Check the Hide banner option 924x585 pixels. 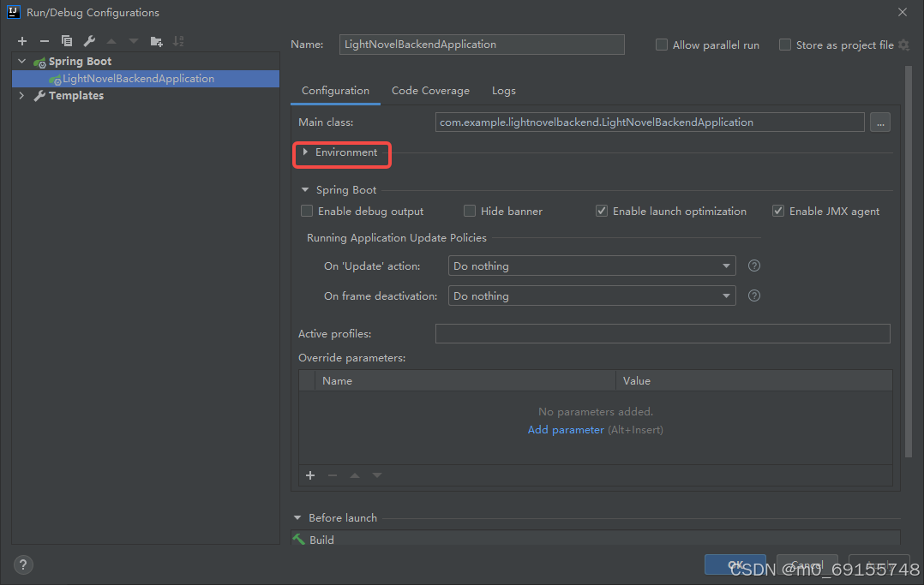[470, 211]
